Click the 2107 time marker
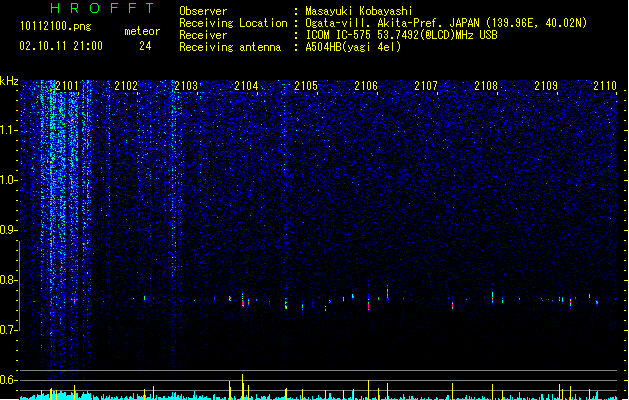The image size is (629, 400). point(426,86)
